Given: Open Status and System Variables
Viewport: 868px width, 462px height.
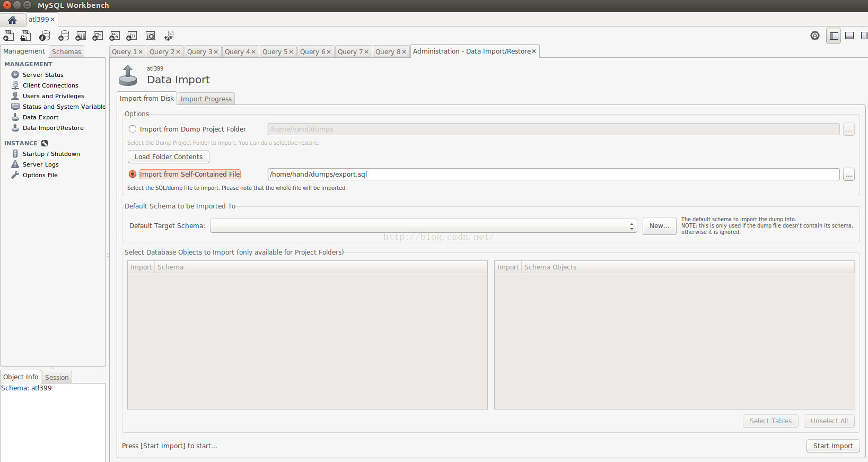Looking at the screenshot, I should pos(64,107).
